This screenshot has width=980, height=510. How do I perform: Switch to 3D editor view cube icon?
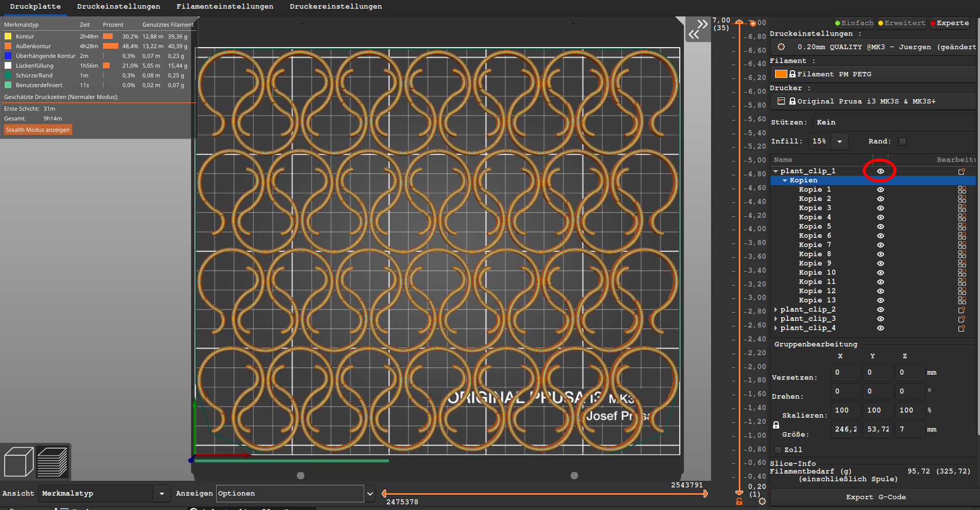[x=19, y=462]
